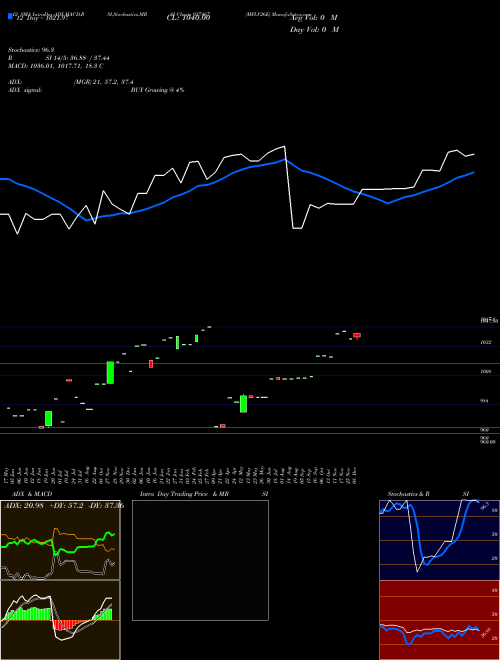Select the '12 Day = 1021.97' SMA value
Screen dimensions: 500x660
(42, 18)
